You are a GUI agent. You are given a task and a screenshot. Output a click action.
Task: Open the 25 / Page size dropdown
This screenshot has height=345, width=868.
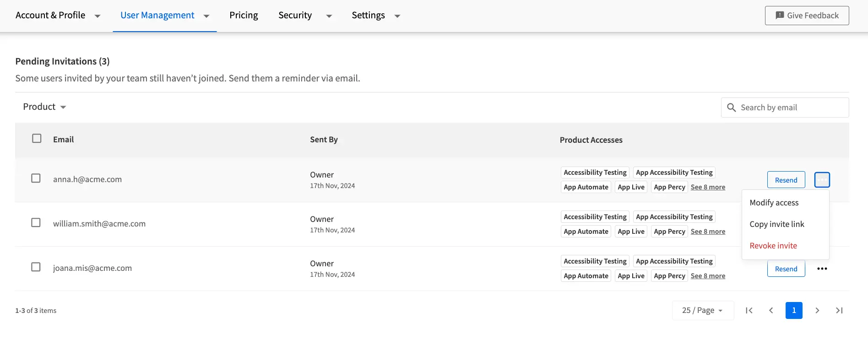click(x=702, y=310)
